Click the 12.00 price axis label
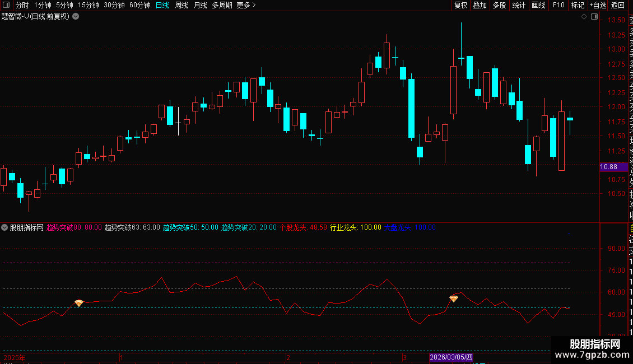Viewport: 633px width, 364px height. click(616, 107)
